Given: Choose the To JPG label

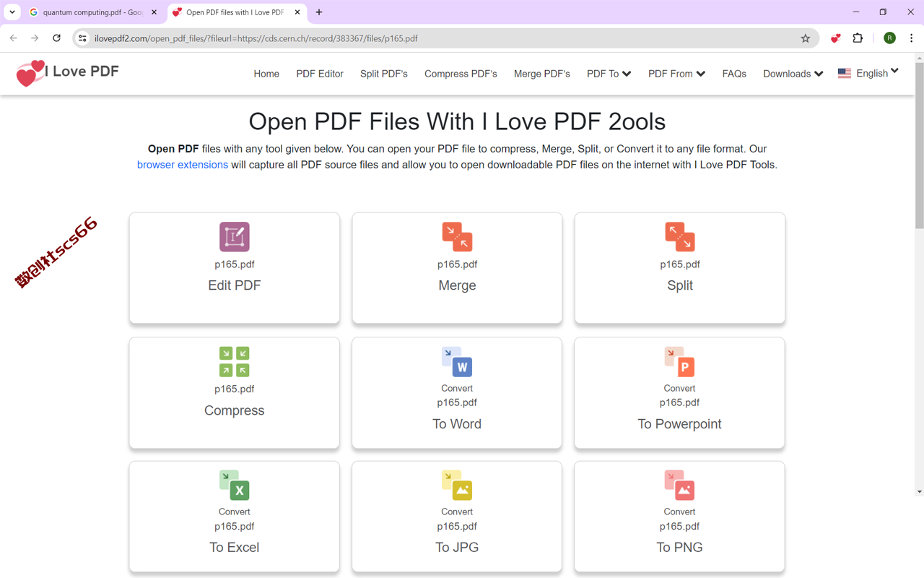Looking at the screenshot, I should click(457, 548).
